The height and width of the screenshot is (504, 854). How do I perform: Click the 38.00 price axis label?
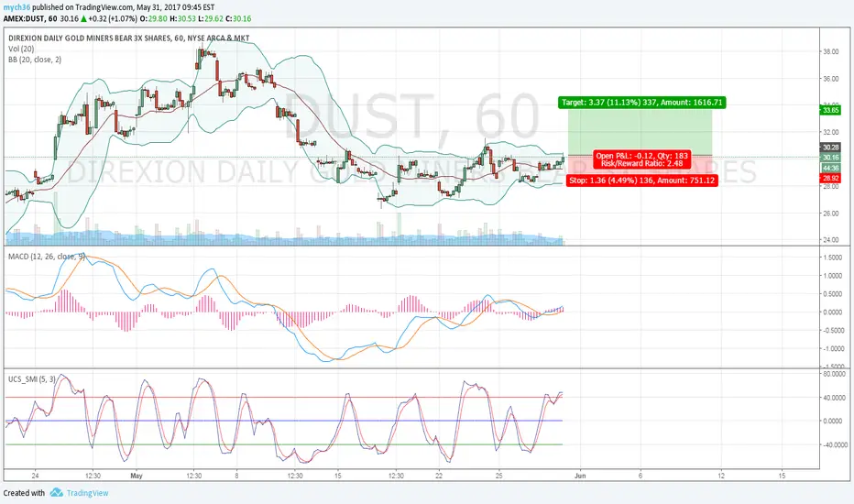(x=831, y=52)
